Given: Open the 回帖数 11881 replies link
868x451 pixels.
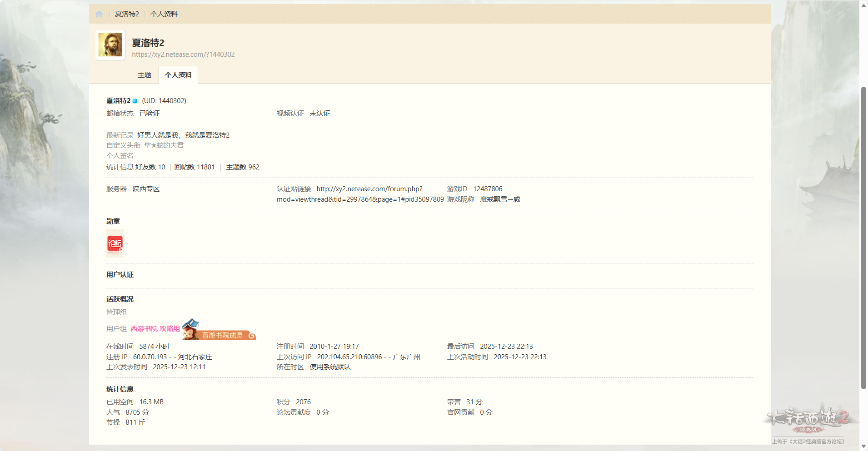Looking at the screenshot, I should tap(195, 167).
